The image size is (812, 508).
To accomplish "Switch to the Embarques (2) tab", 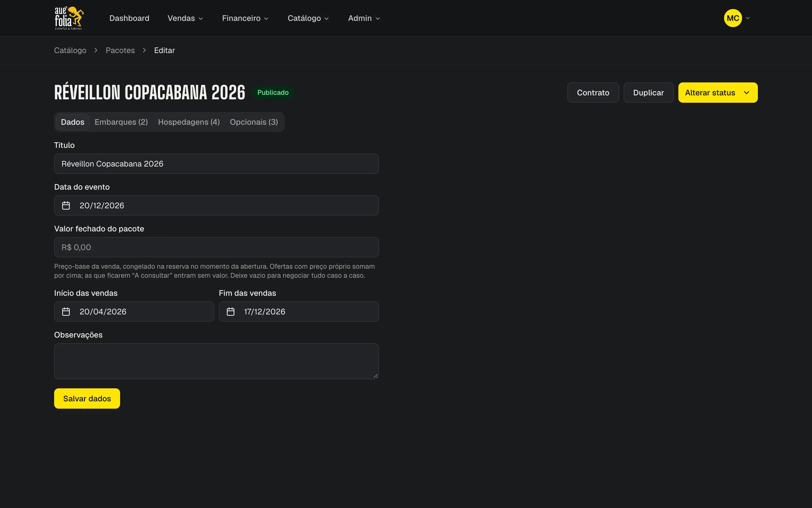I will click(121, 122).
